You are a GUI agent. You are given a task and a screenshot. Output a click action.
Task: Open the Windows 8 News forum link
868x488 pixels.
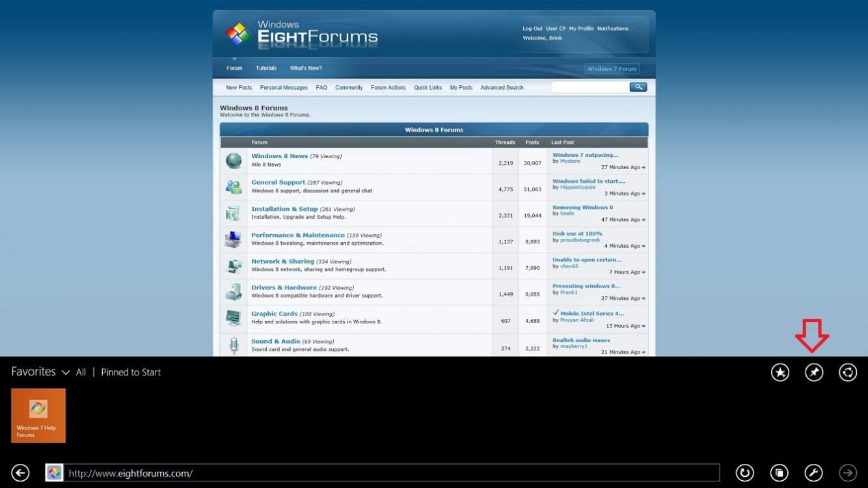pyautogui.click(x=280, y=156)
